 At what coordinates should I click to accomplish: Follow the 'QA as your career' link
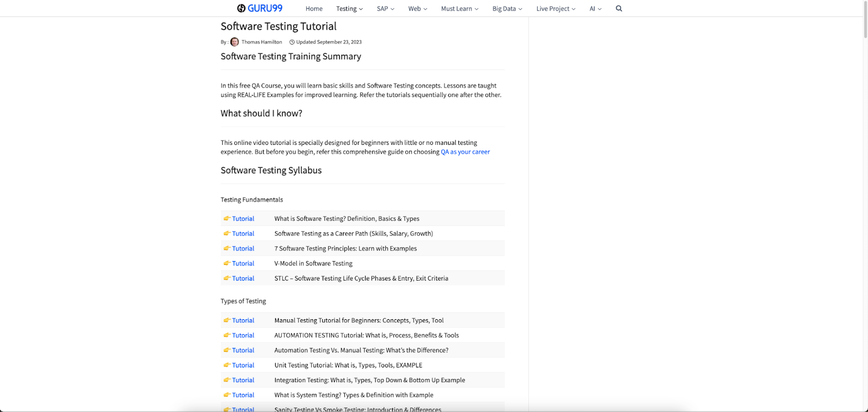click(465, 152)
